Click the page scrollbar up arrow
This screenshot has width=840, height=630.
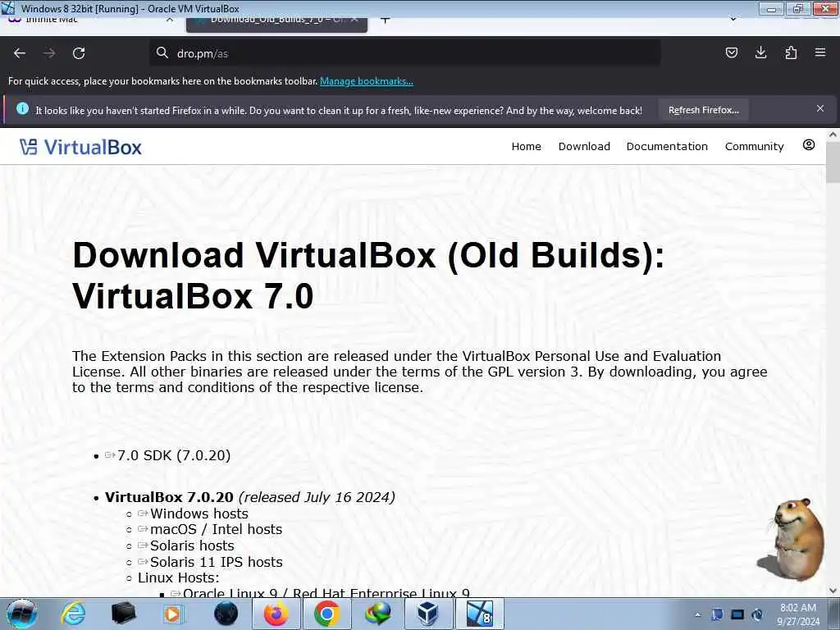click(x=833, y=135)
